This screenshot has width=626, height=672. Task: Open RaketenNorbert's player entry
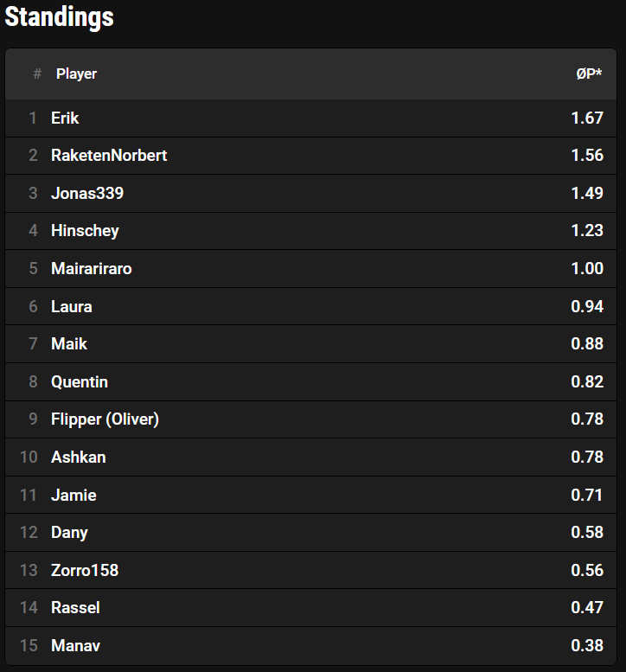[x=109, y=156]
